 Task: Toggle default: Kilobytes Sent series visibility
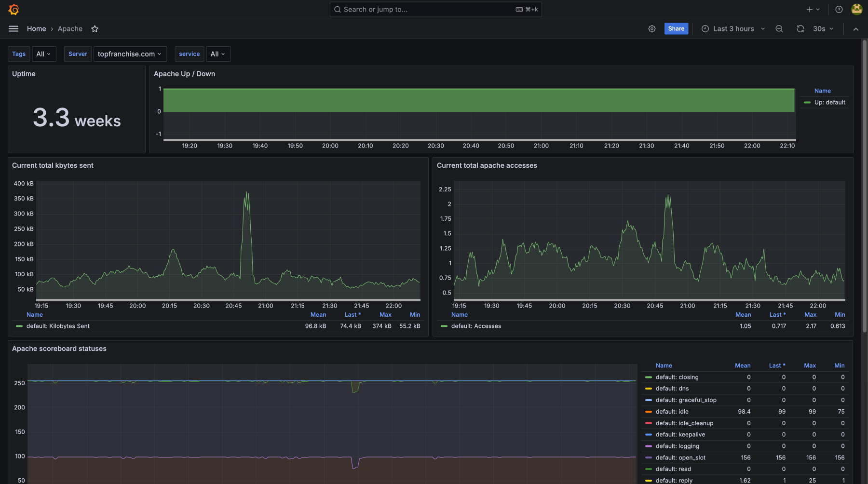click(x=58, y=326)
